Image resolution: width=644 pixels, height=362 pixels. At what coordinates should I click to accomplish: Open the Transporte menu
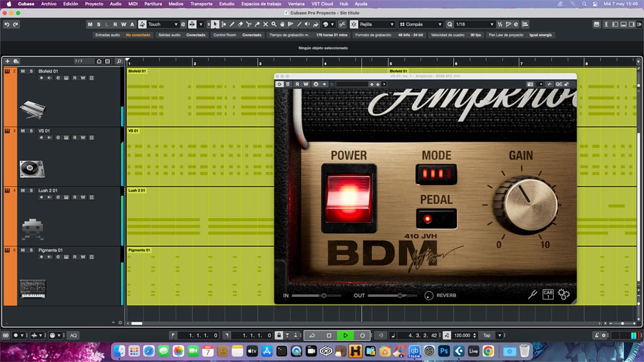pyautogui.click(x=201, y=4)
